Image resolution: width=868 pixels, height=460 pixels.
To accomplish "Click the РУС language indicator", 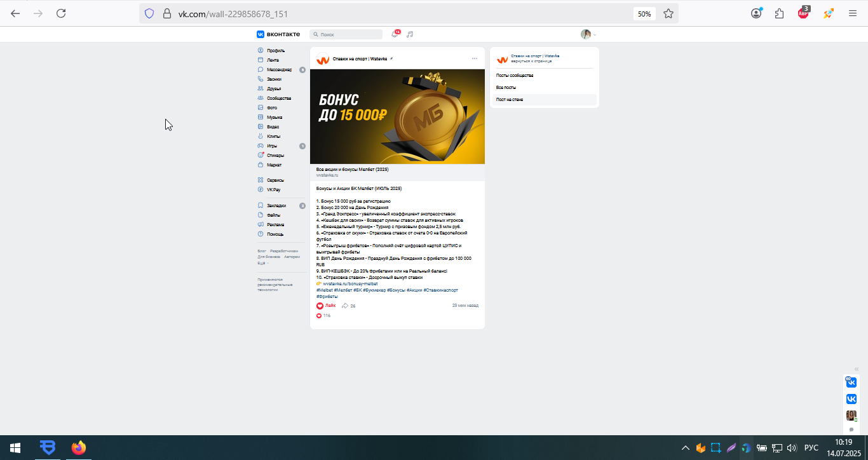I will pyautogui.click(x=811, y=448).
